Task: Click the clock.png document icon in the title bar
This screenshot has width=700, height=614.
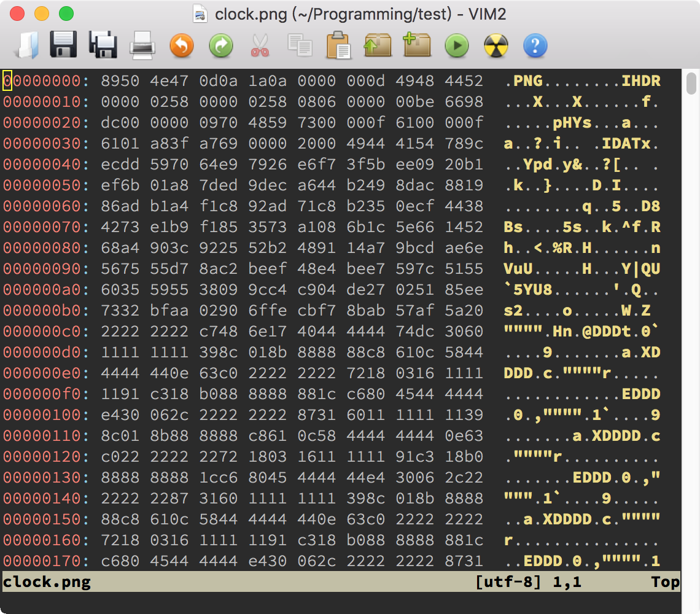Action: (200, 14)
